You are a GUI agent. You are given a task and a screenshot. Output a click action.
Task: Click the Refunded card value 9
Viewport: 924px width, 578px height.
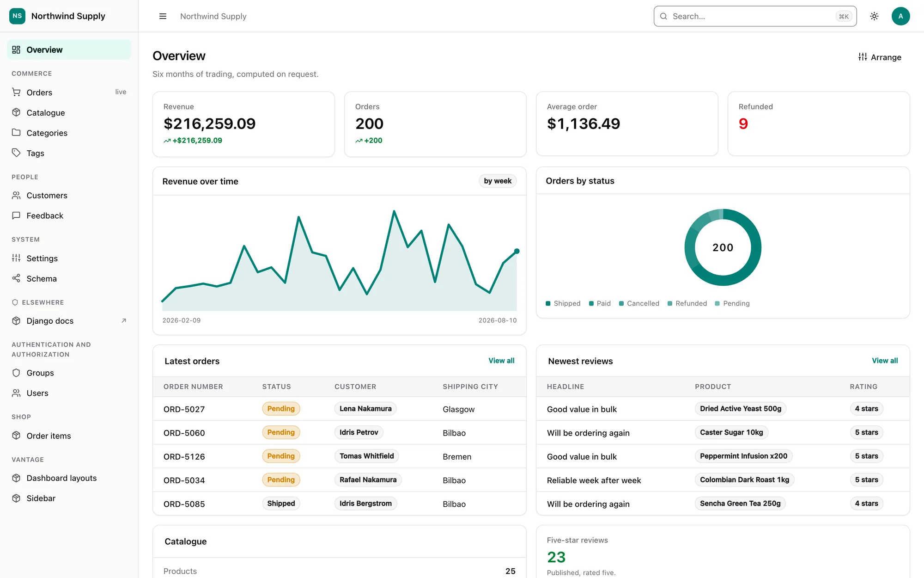pos(743,124)
